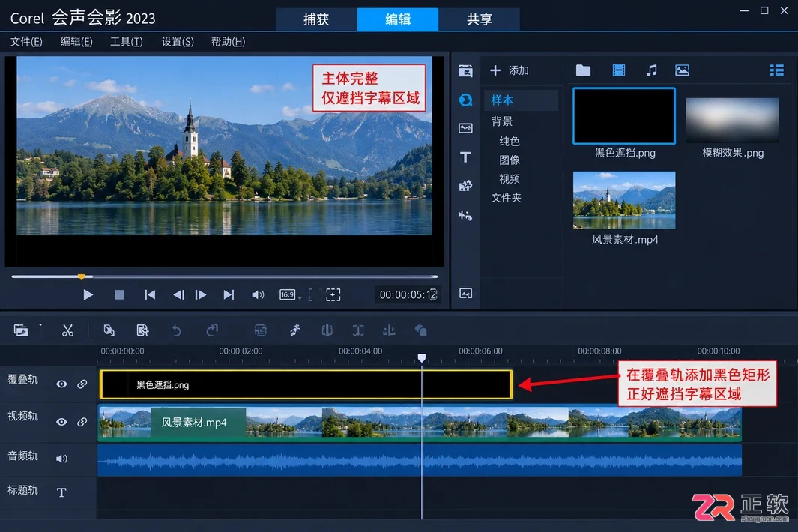Image resolution: width=798 pixels, height=532 pixels.
Task: Hide the 视频轨 video track
Action: click(x=61, y=422)
